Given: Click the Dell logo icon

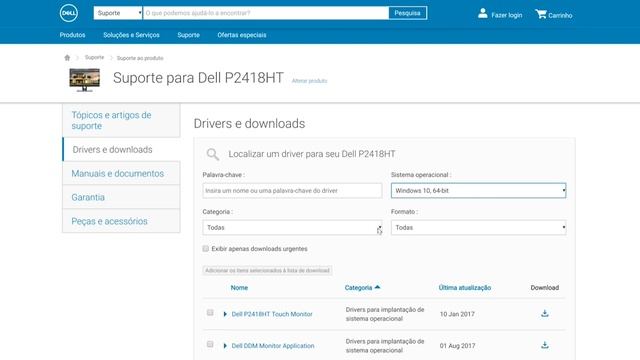Looking at the screenshot, I should pyautogui.click(x=69, y=13).
